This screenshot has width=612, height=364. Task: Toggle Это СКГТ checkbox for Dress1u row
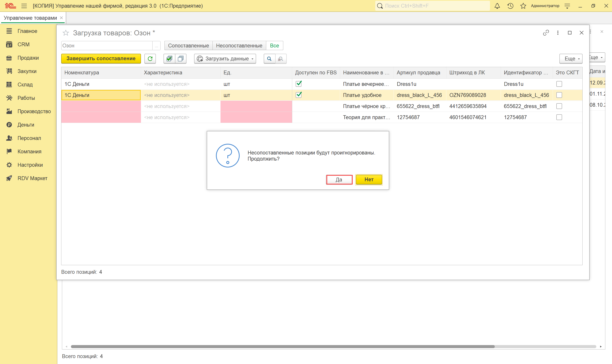[x=559, y=84]
